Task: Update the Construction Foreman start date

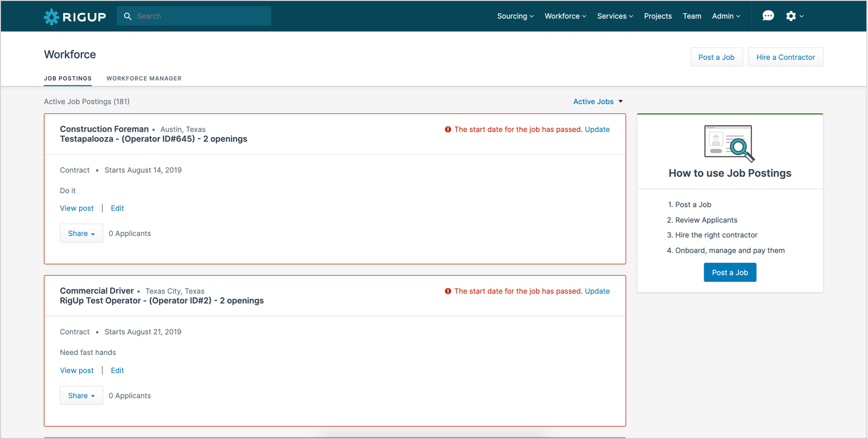Action: 597,129
